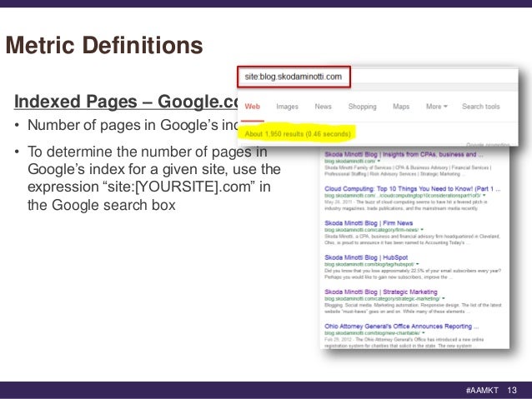Click the Metric Definitions slide title

click(104, 45)
